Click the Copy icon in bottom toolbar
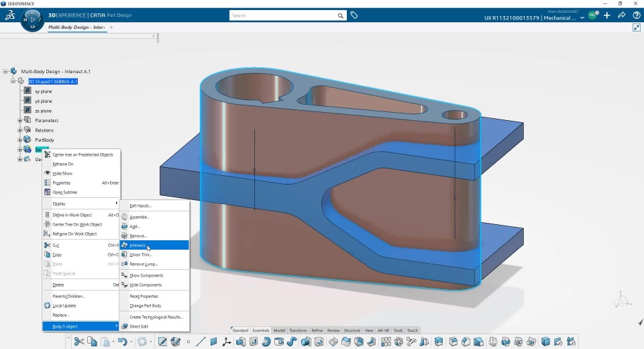Viewport: 644px width, 349px height. pyautogui.click(x=93, y=342)
